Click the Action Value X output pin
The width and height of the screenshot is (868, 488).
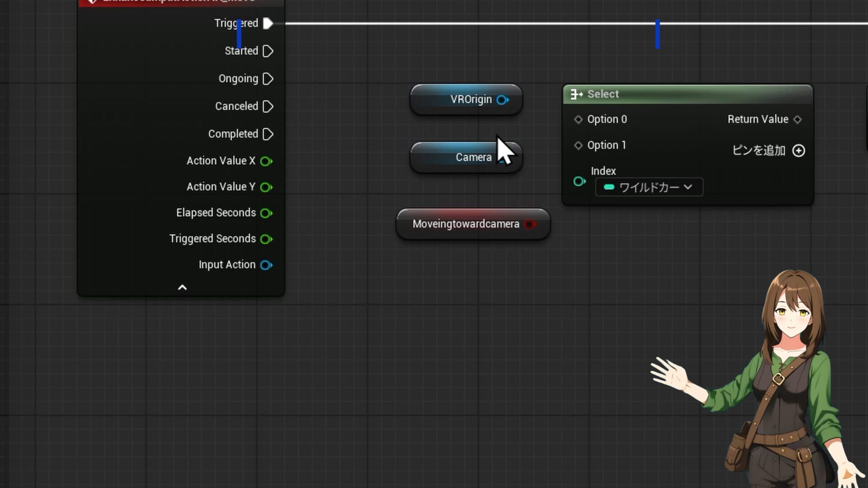click(x=266, y=161)
